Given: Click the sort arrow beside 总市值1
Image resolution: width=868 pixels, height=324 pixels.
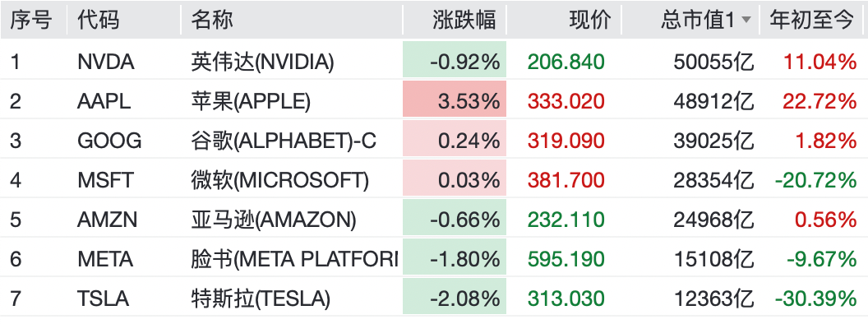Looking at the screenshot, I should [746, 21].
